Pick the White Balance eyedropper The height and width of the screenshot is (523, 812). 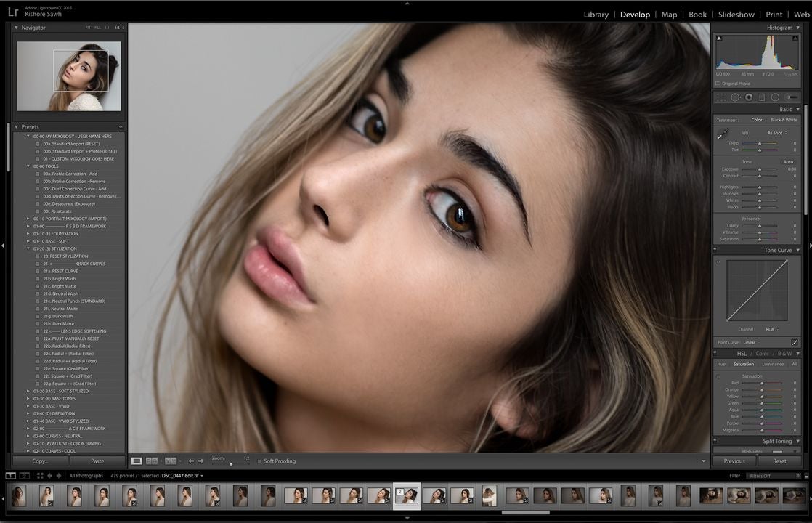pyautogui.click(x=723, y=134)
